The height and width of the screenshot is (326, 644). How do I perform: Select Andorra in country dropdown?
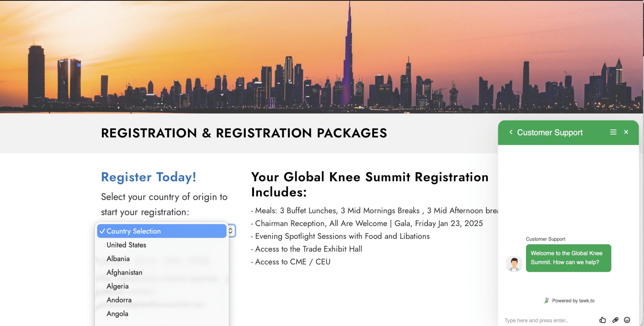click(x=119, y=300)
